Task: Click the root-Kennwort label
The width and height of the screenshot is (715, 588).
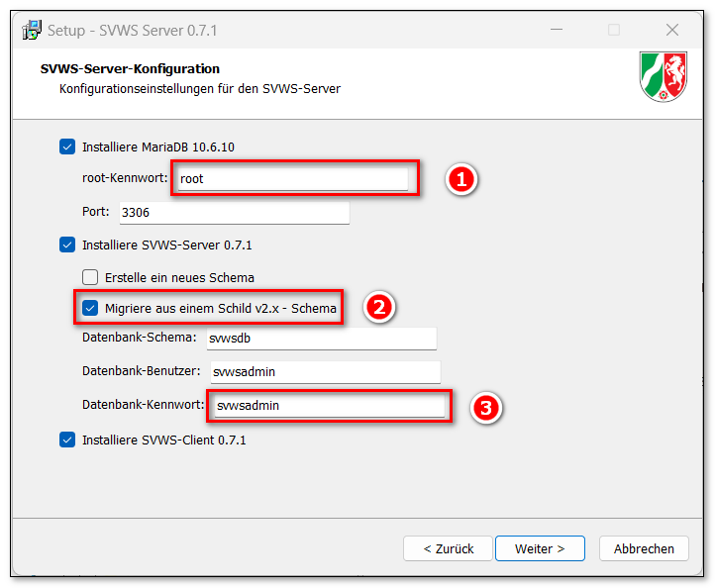Action: pyautogui.click(x=125, y=178)
